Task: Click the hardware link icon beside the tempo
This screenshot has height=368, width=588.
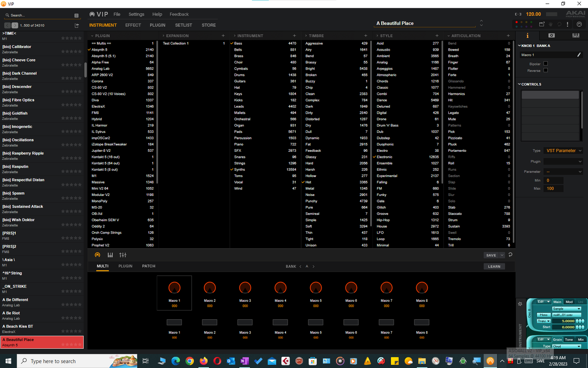Action: pos(518,14)
